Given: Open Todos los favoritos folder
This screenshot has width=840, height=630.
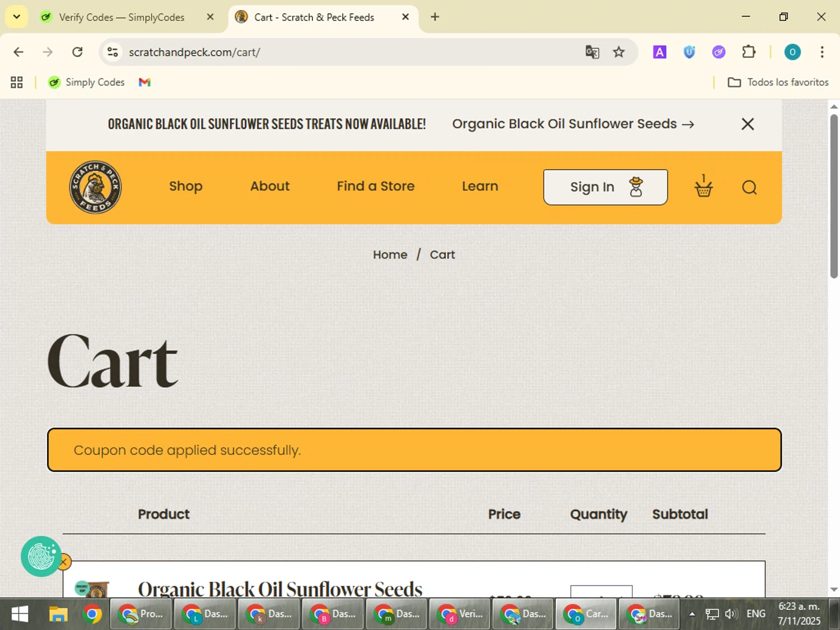Looking at the screenshot, I should pyautogui.click(x=778, y=82).
